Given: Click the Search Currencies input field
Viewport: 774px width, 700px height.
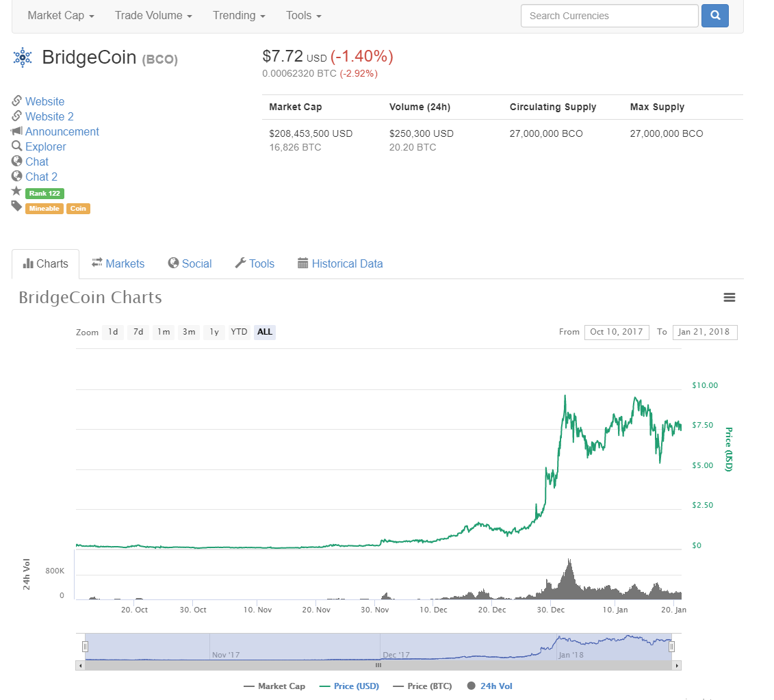Looking at the screenshot, I should pos(609,16).
